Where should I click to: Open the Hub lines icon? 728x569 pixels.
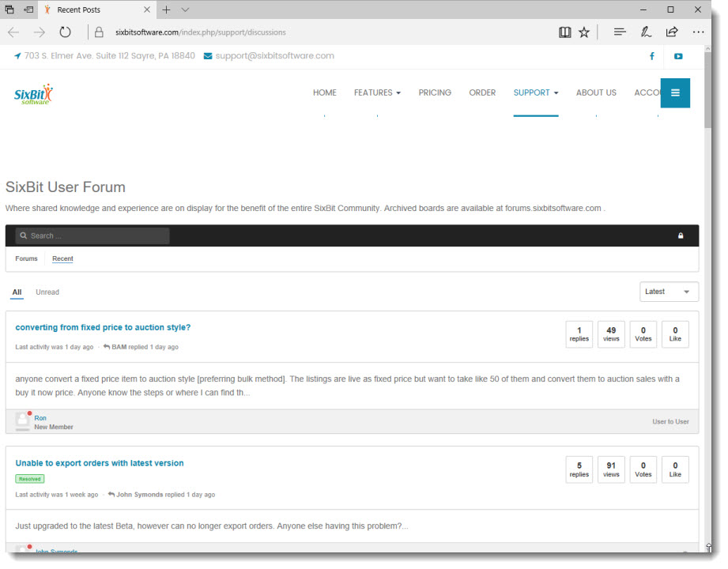click(620, 32)
